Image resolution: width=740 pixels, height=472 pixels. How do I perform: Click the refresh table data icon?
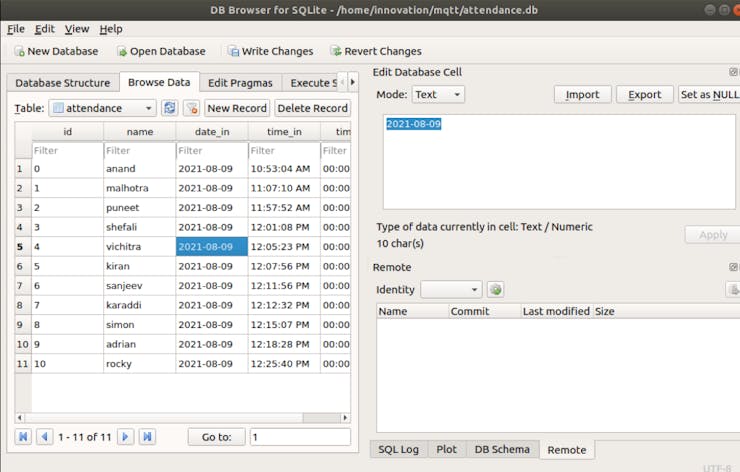point(170,108)
